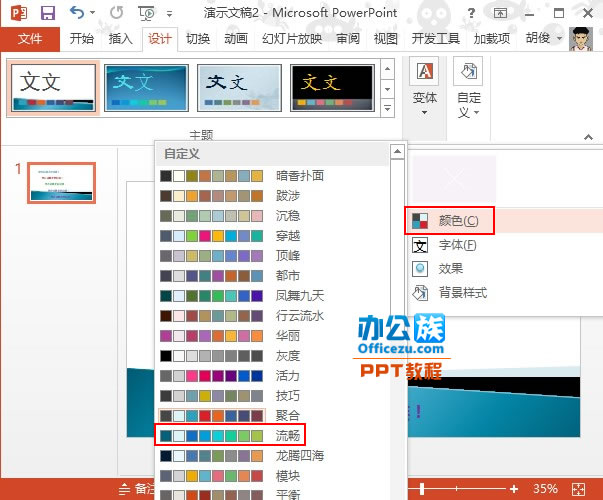Expand the theme gallery more button
The height and width of the screenshot is (500, 603).
(x=388, y=108)
